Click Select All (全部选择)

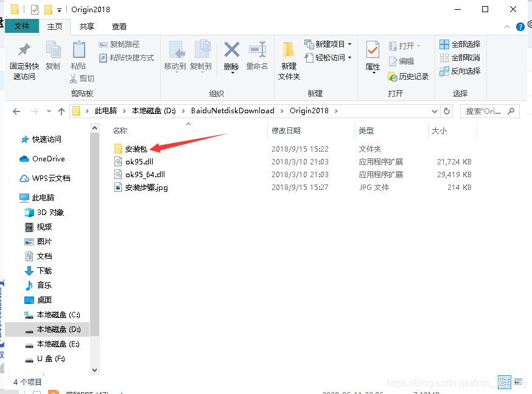460,44
